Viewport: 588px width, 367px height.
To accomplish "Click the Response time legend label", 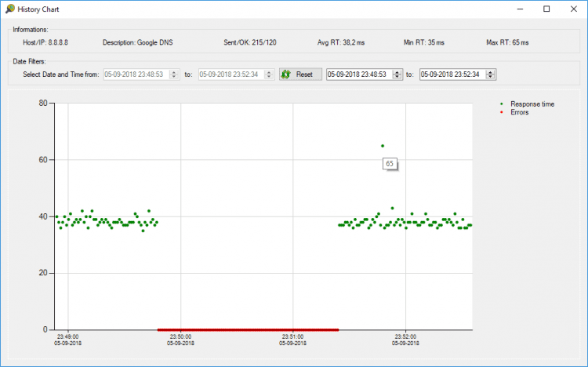I will [x=532, y=104].
